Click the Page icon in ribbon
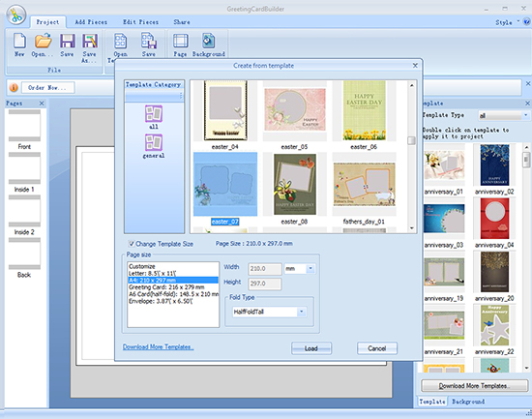532x419 pixels. tap(180, 41)
